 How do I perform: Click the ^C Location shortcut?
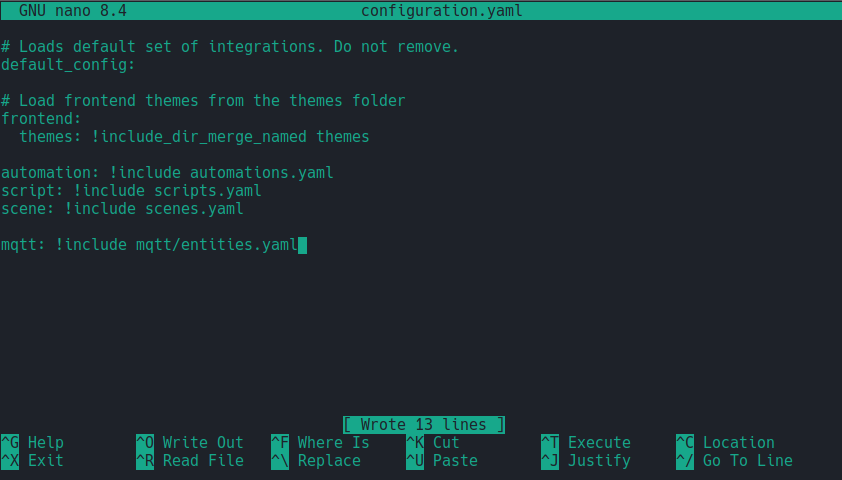pos(725,442)
